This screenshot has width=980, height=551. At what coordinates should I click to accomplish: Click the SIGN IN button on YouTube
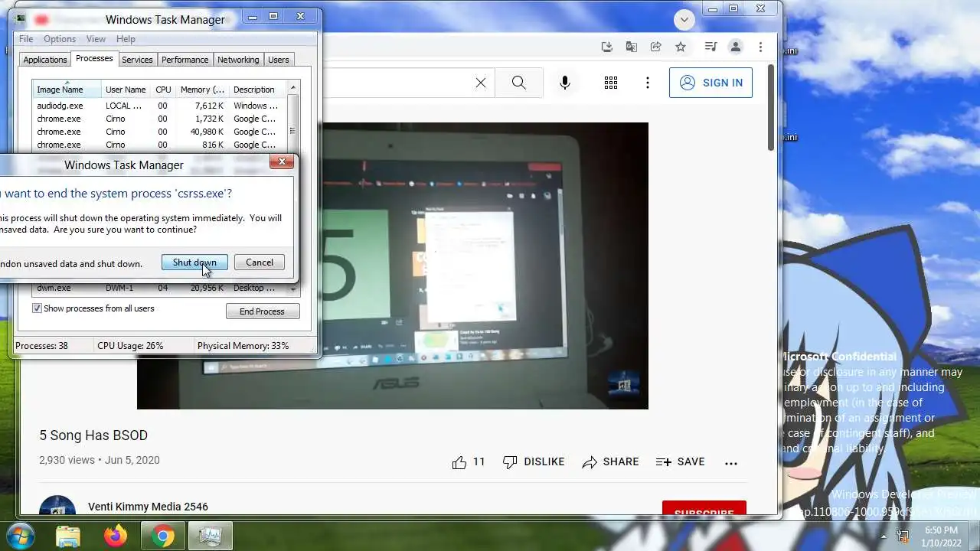710,83
